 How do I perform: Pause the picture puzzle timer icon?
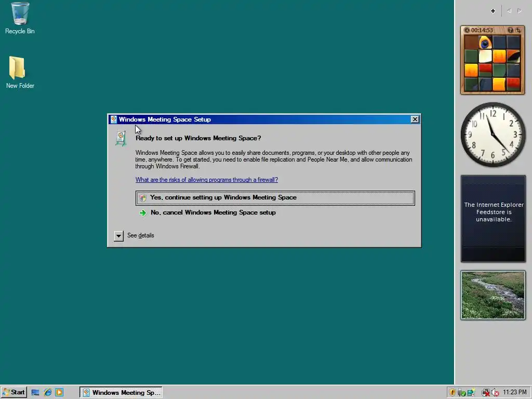click(x=467, y=30)
